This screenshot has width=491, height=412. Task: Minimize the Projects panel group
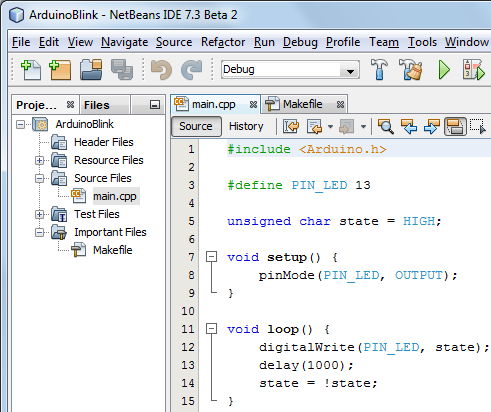(x=155, y=105)
